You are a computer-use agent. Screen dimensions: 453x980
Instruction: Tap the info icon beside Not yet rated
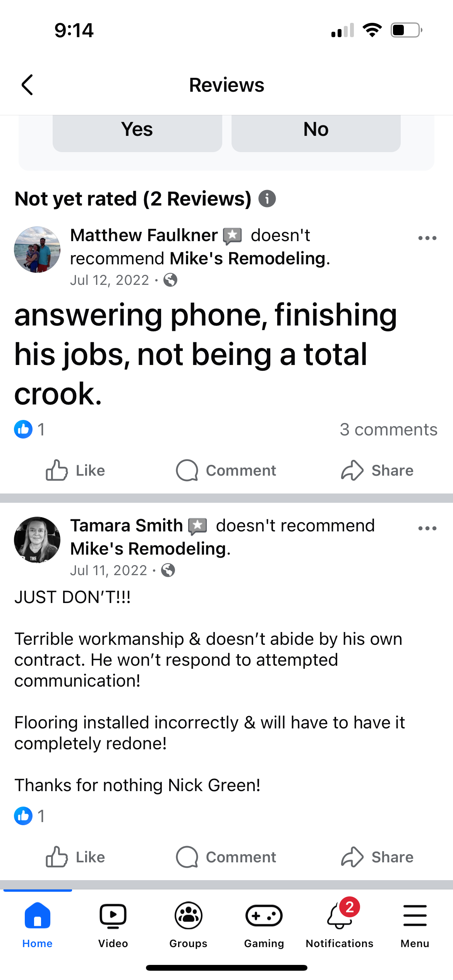(x=267, y=199)
